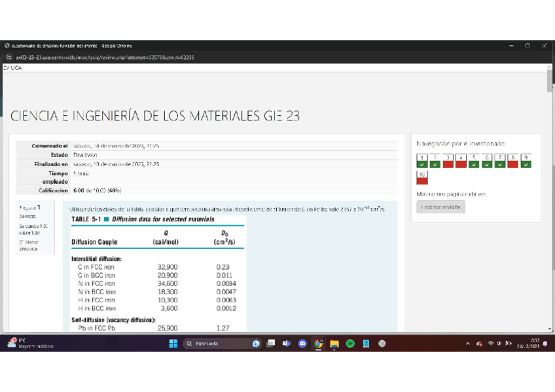The width and height of the screenshot is (555, 392).
Task: Click 'Mostrar una página cada vez' link
Action: click(449, 194)
